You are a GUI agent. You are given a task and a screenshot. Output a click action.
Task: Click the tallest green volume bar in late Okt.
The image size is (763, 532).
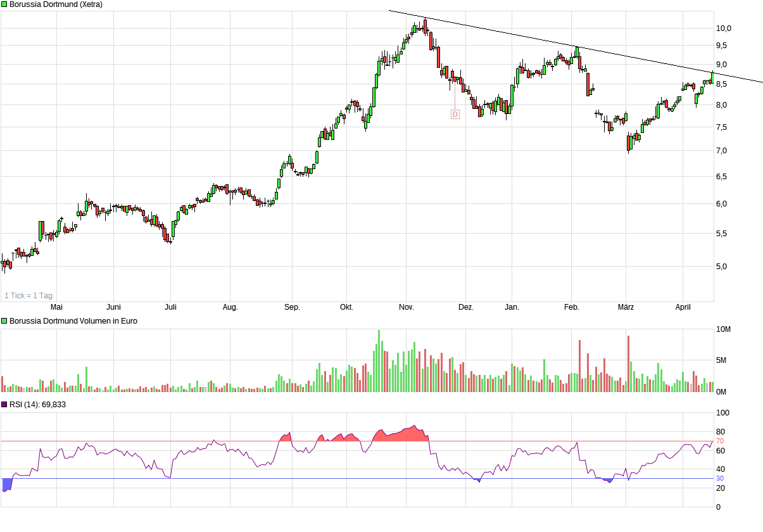(379, 361)
